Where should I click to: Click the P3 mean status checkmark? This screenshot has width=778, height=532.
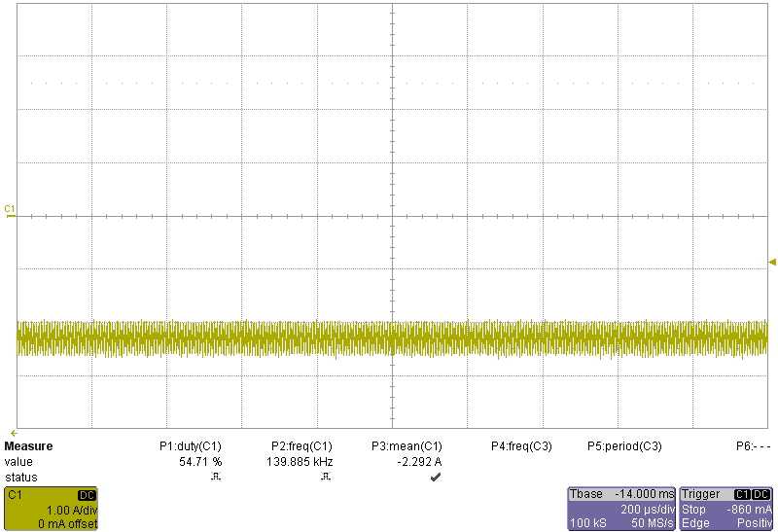[x=435, y=478]
